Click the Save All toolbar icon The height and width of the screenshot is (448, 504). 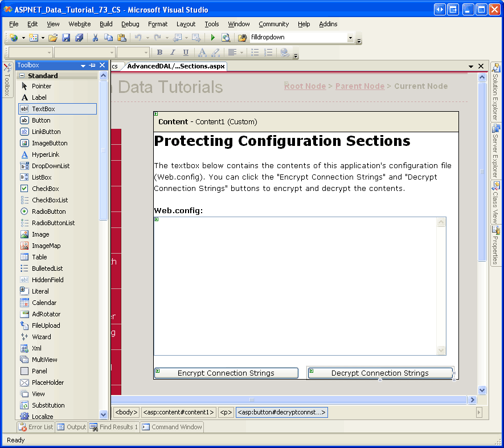pos(79,38)
